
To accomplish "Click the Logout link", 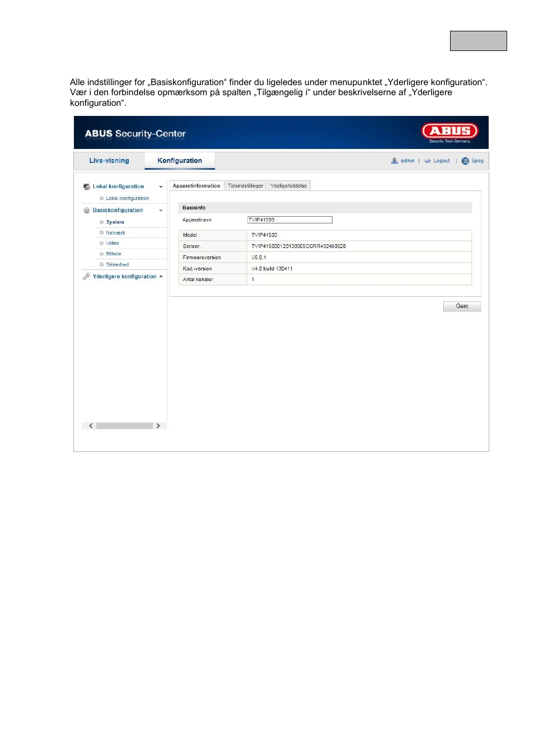I will click(442, 161).
